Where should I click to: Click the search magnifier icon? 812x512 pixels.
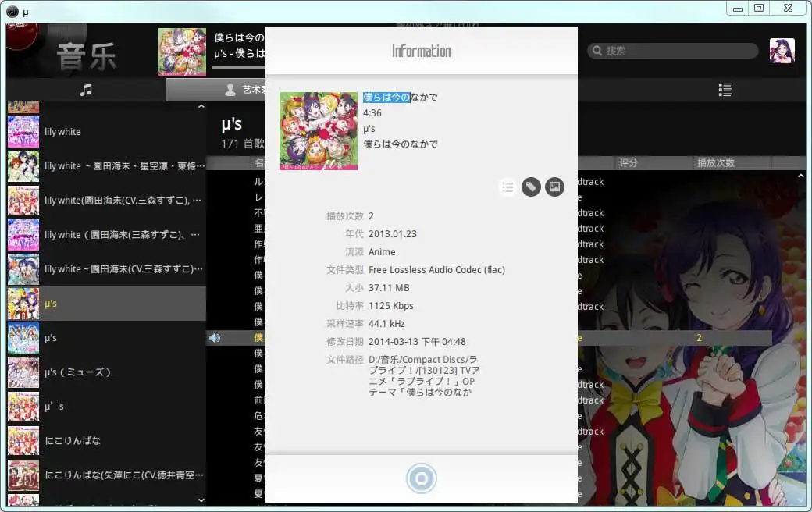tap(597, 50)
